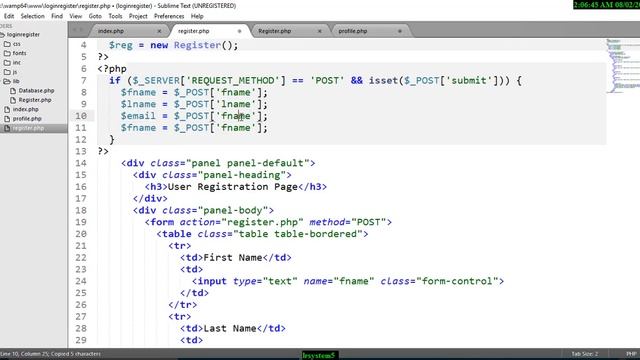Open the Find menu
The image size is (640, 360).
[x=57, y=16]
